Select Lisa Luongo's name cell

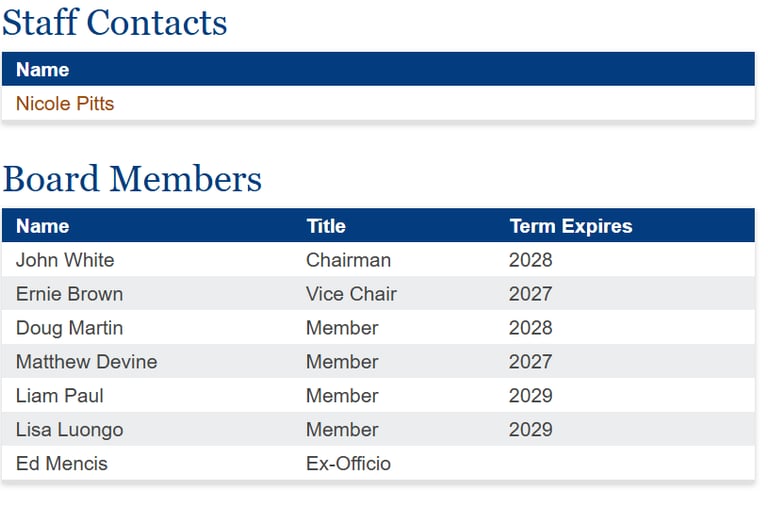click(69, 430)
